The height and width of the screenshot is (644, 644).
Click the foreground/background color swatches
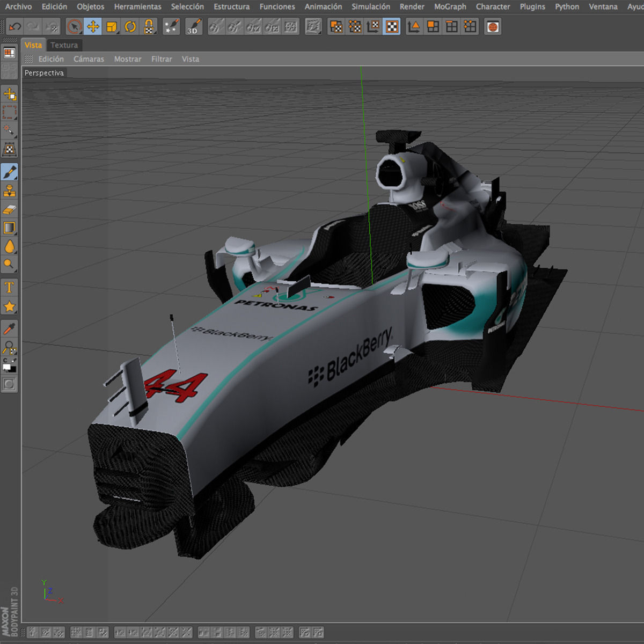tap(10, 365)
